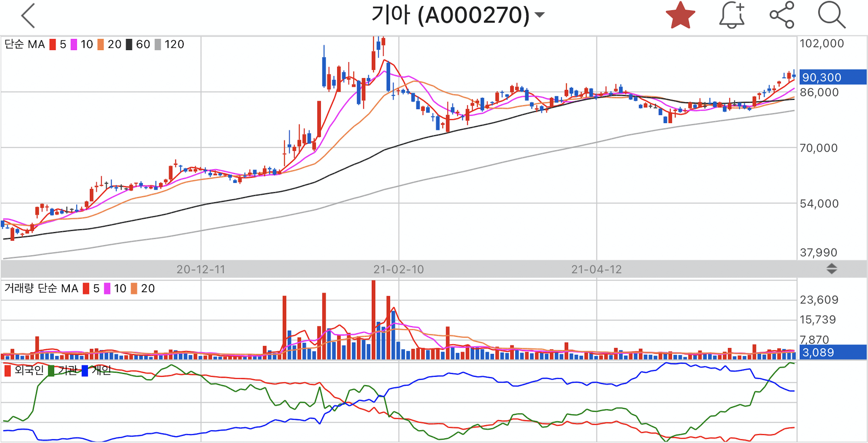Click the 단순 MA indicator label

point(25,44)
